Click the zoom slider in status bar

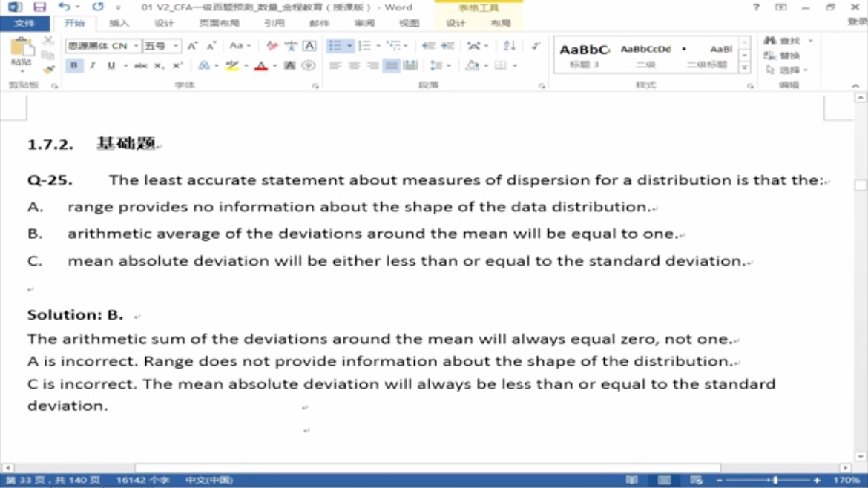(775, 481)
